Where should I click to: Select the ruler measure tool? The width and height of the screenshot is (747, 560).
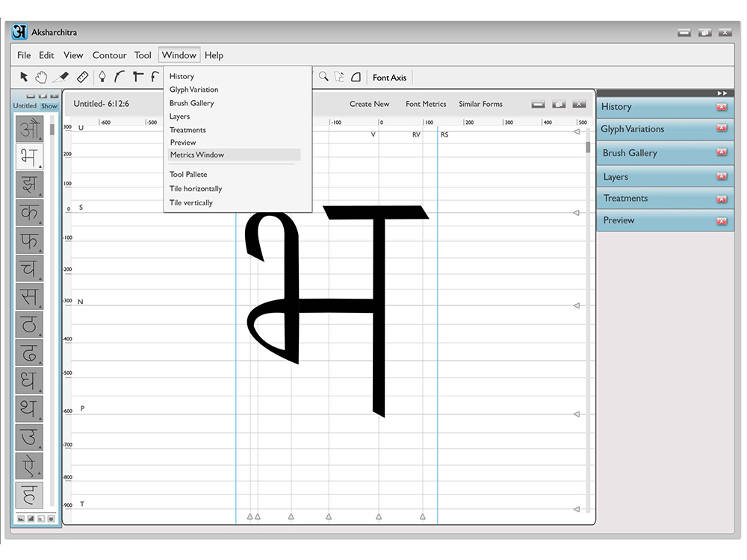pyautogui.click(x=82, y=77)
